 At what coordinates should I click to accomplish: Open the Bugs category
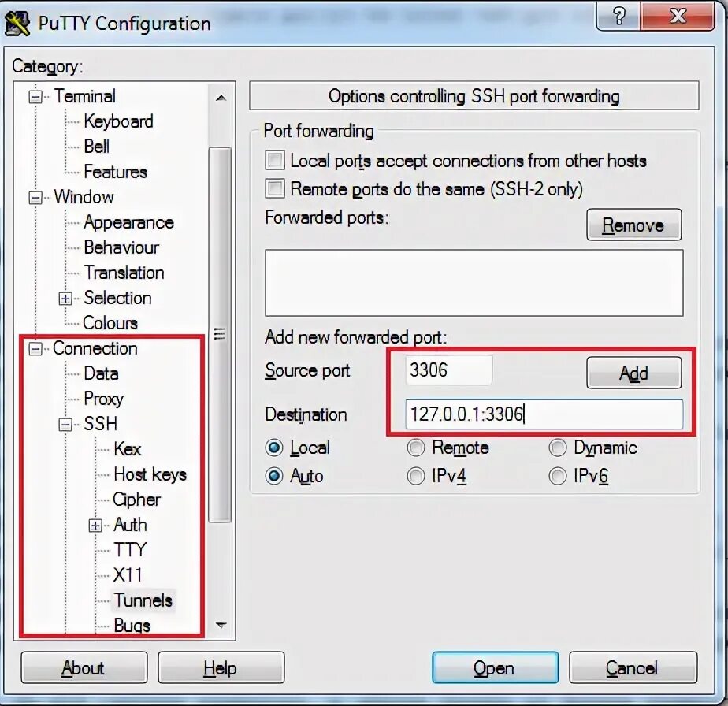click(132, 625)
